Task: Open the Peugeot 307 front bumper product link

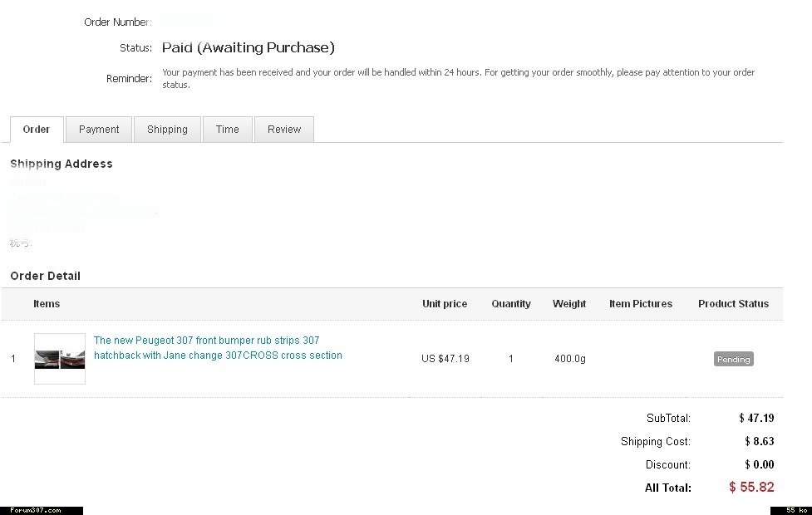Action: [x=218, y=348]
